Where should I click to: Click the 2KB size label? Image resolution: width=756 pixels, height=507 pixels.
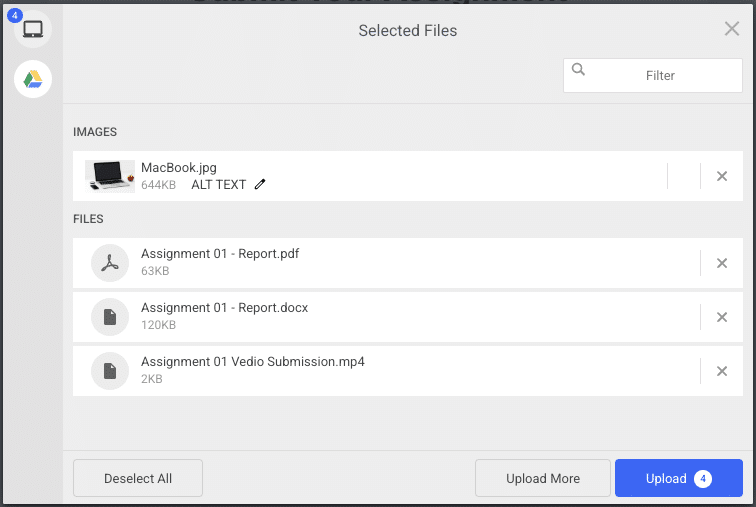pyautogui.click(x=151, y=379)
